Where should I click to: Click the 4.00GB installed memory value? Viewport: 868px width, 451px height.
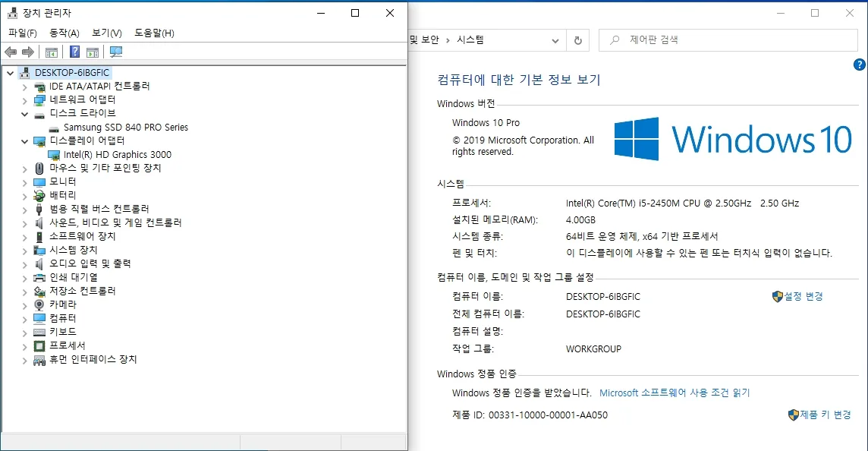point(580,220)
